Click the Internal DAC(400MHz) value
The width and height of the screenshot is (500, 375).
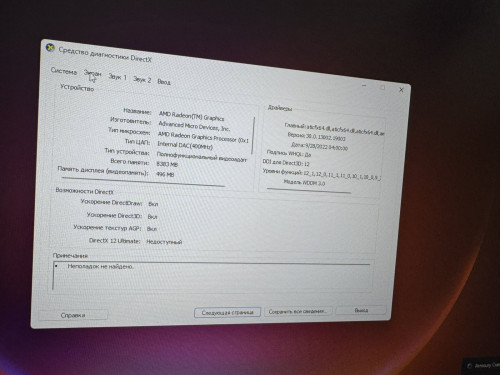pyautogui.click(x=185, y=145)
